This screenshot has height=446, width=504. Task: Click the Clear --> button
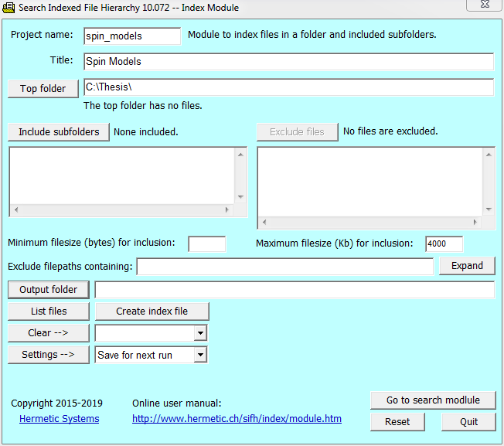49,333
